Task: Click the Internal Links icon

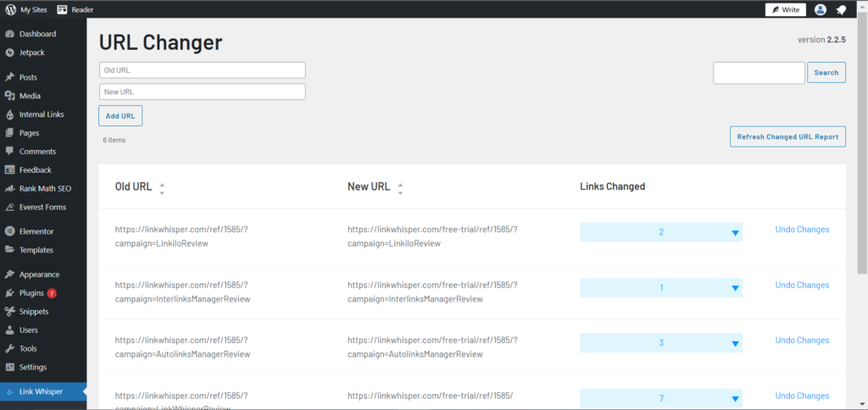Action: click(x=9, y=114)
